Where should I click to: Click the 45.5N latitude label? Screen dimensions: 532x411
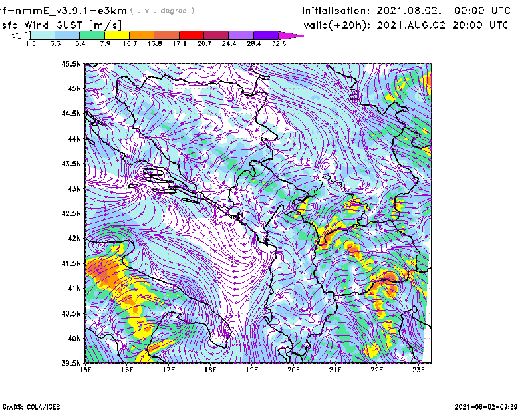[x=72, y=63]
